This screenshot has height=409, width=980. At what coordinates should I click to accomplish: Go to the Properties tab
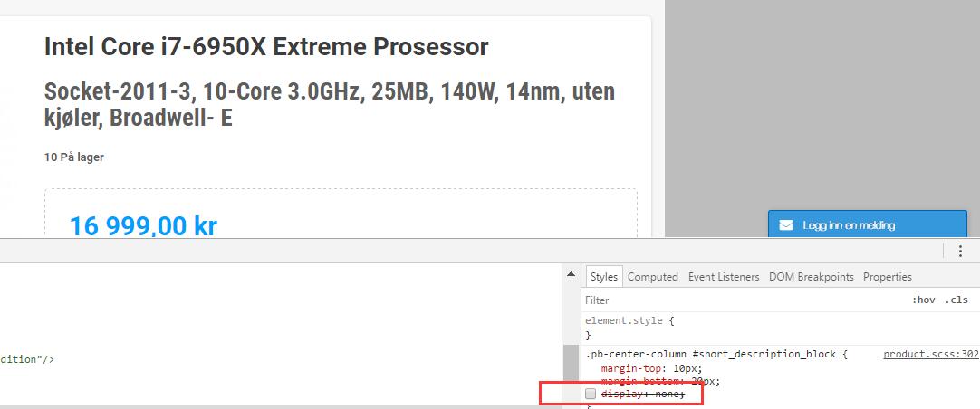pos(888,277)
